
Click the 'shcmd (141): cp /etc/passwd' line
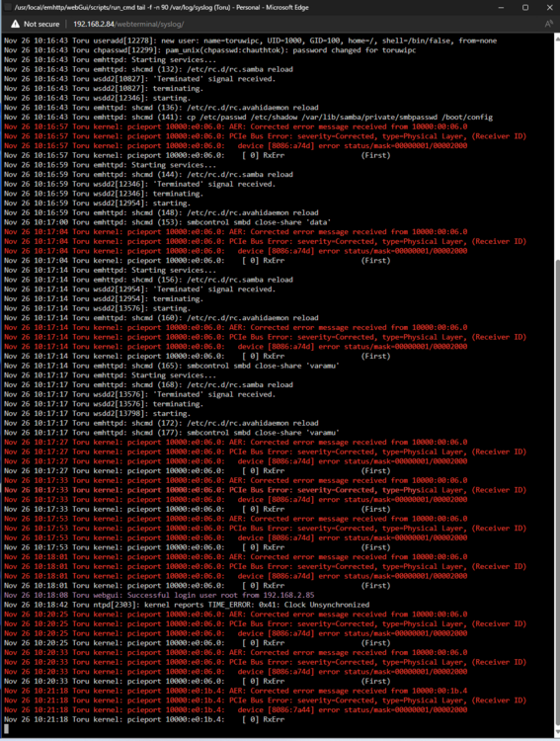click(248, 117)
